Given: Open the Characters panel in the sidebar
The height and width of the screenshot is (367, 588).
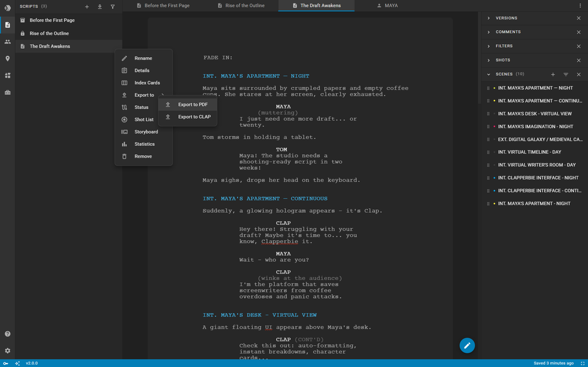Looking at the screenshot, I should 8,42.
